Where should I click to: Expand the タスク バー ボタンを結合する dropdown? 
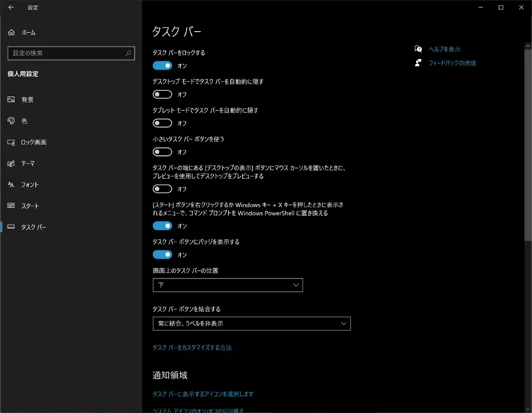point(251,324)
